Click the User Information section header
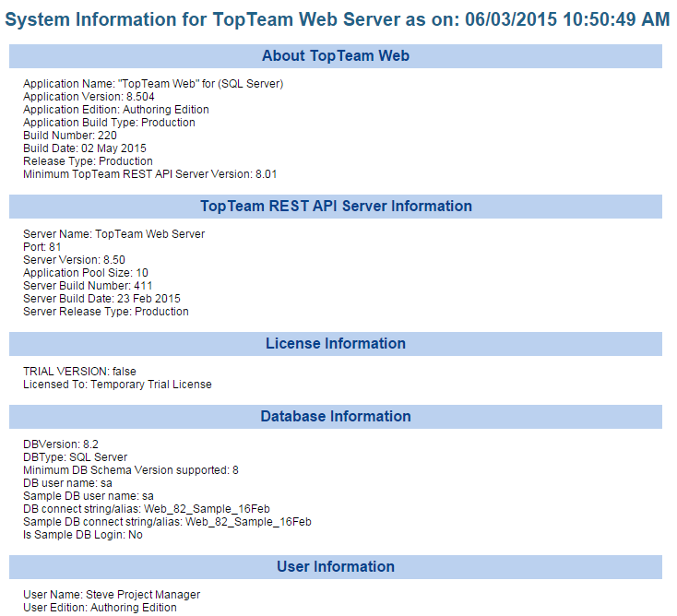This screenshot has width=677, height=616. click(x=336, y=567)
